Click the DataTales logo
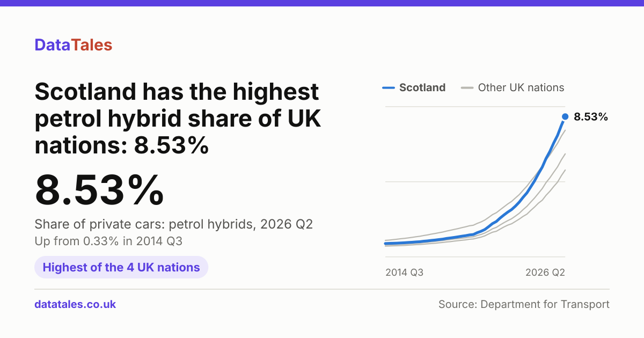The image size is (644, 338). [74, 45]
